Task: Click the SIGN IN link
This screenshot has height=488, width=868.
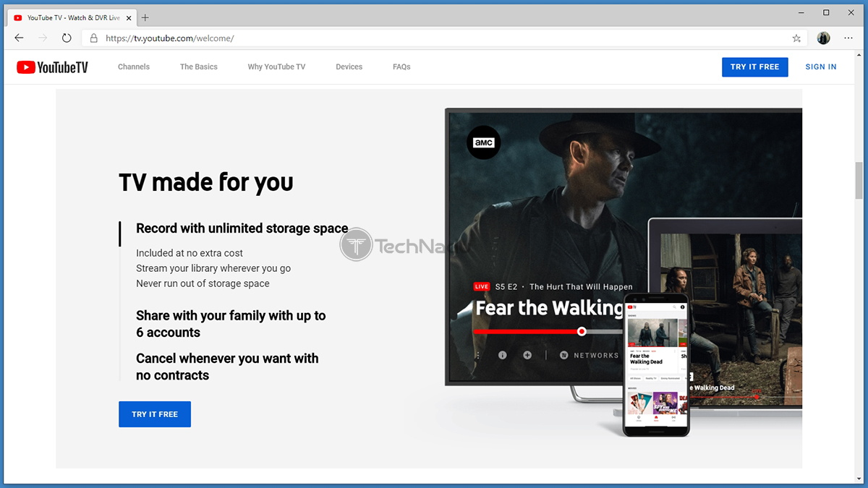Action: coord(821,67)
